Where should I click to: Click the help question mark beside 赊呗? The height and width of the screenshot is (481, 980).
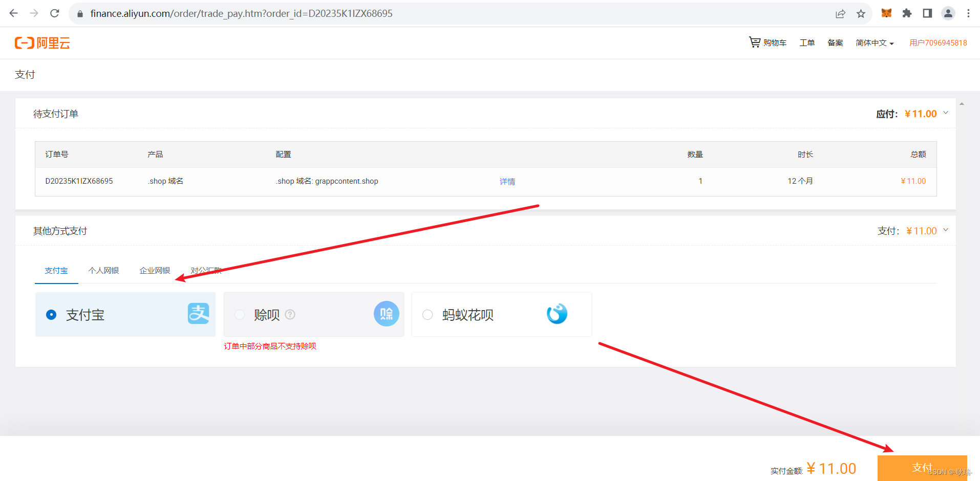pyautogui.click(x=290, y=314)
